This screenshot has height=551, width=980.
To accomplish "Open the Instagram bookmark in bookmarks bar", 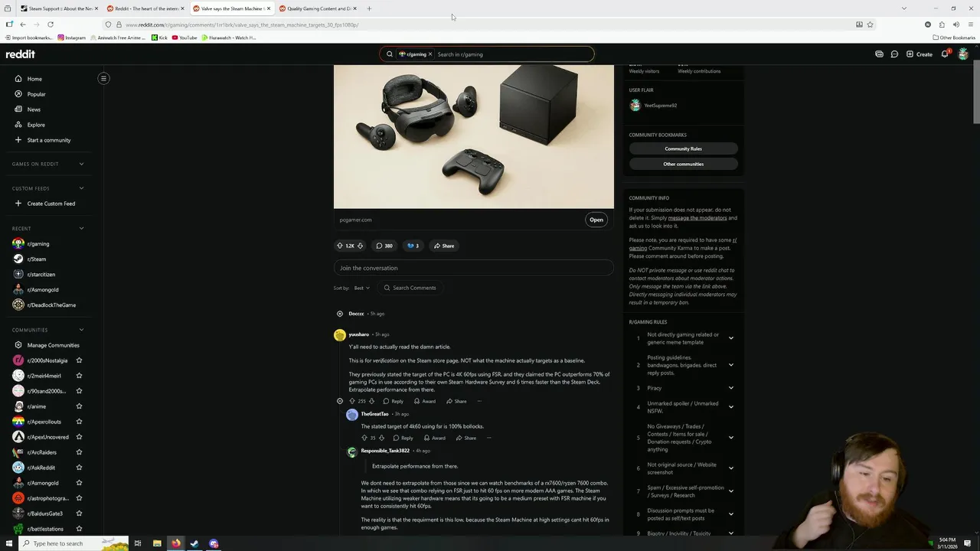I will 71,37.
